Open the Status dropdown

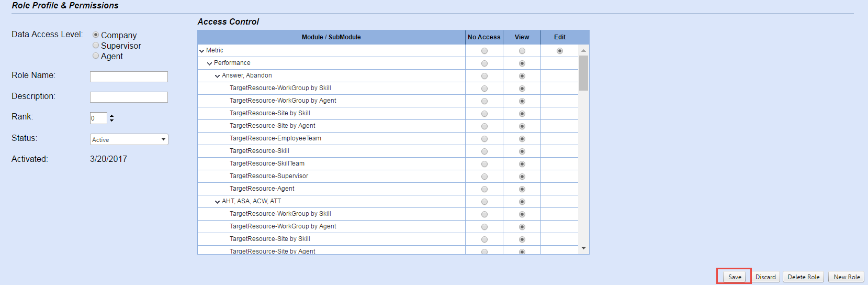tap(129, 139)
